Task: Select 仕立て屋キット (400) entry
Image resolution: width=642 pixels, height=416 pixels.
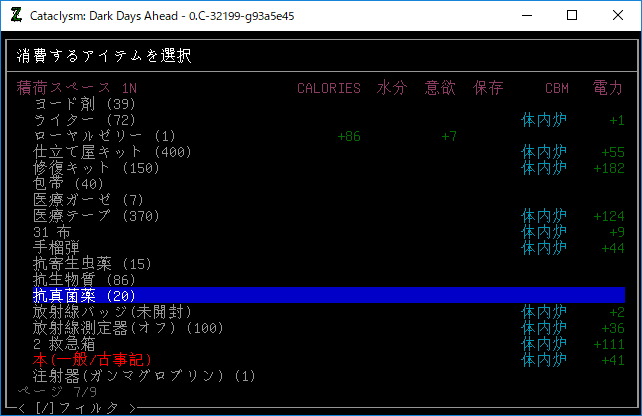Action: (x=112, y=152)
